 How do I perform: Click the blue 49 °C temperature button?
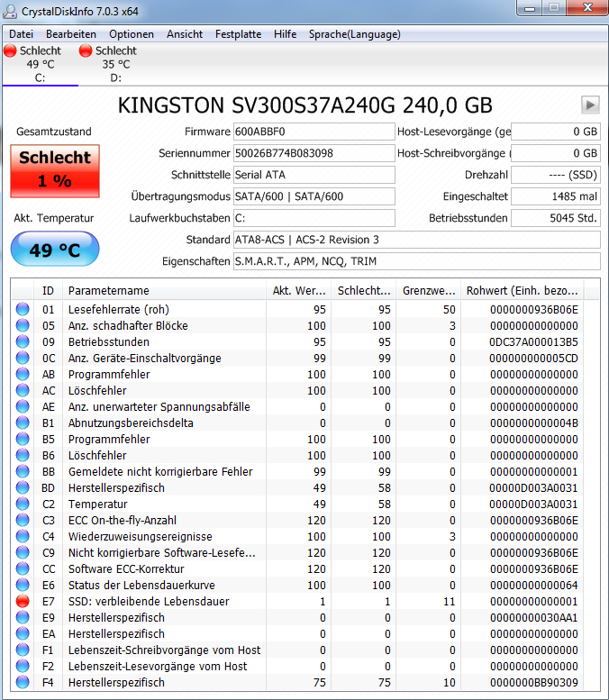[x=55, y=250]
